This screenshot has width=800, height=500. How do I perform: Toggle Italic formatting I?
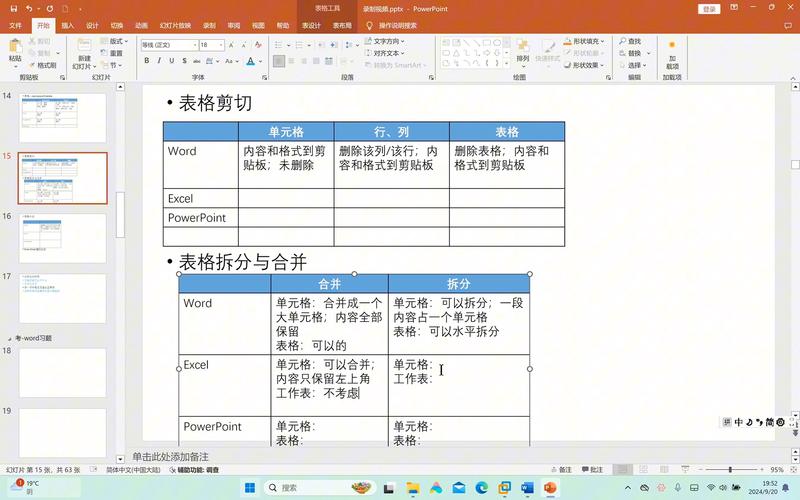coord(159,61)
